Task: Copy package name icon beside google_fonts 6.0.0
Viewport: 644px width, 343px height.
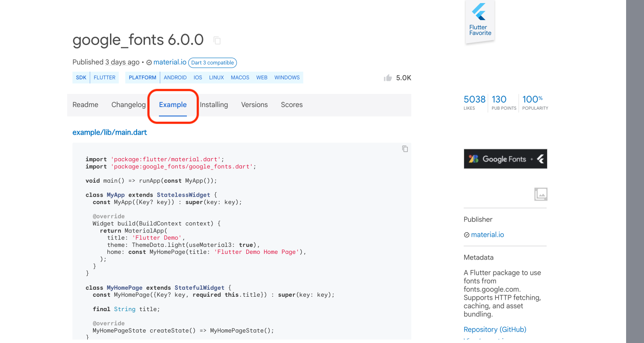Action: pyautogui.click(x=217, y=41)
